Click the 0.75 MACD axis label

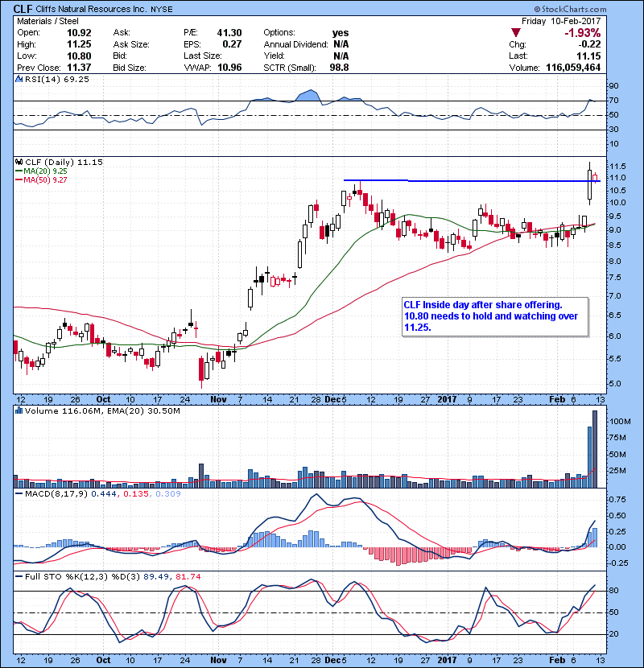[617, 499]
